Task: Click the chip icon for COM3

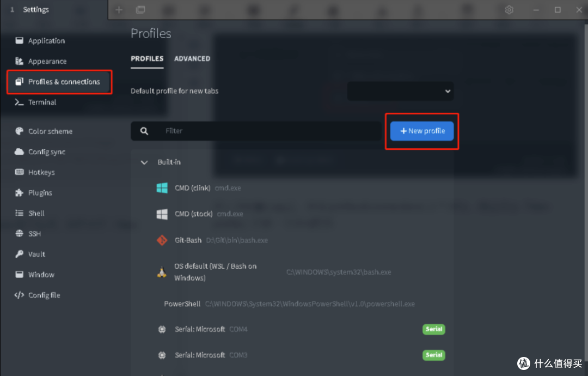Action: pyautogui.click(x=162, y=355)
